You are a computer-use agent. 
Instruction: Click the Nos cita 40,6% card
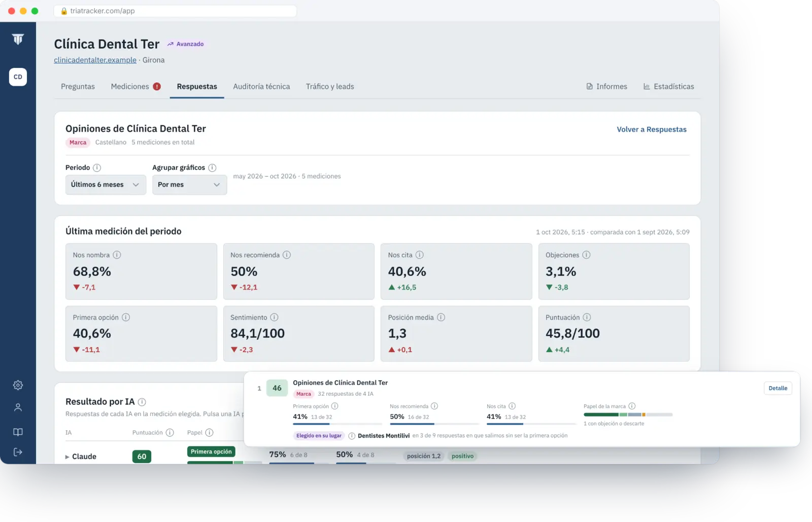click(456, 271)
